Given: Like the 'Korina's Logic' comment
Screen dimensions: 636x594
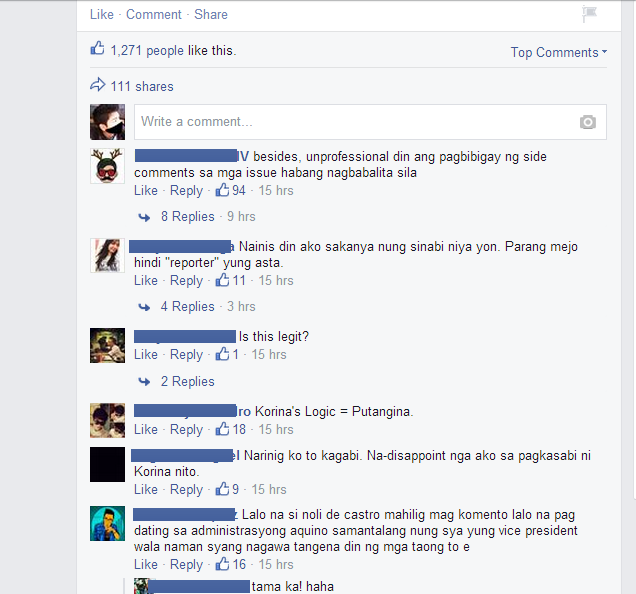Looking at the screenshot, I should pos(146,429).
